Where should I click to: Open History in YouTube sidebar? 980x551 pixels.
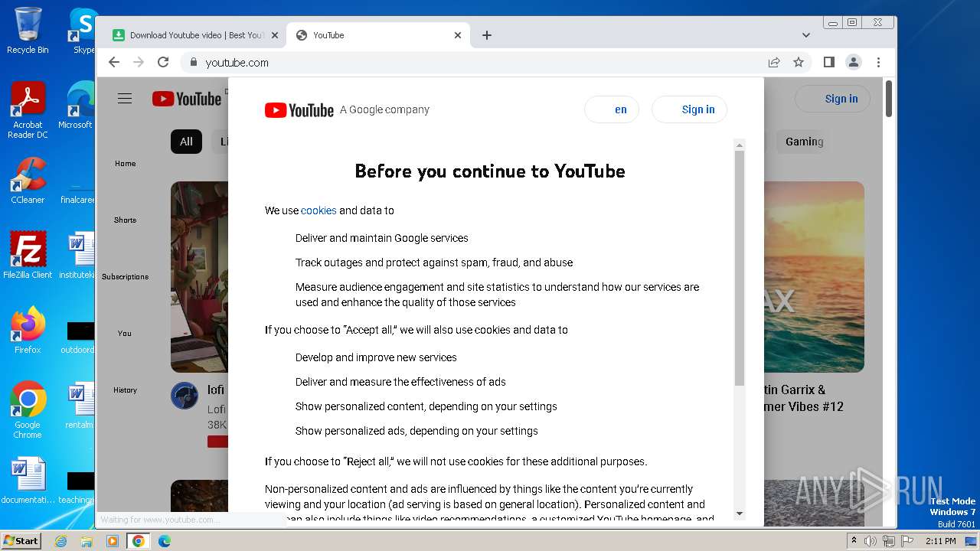[125, 390]
